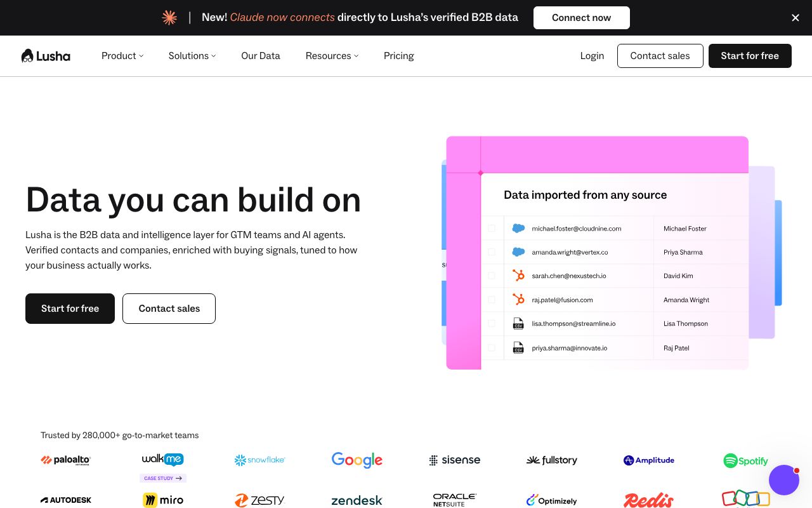Click the Fullstory logo
The width and height of the screenshot is (812, 508).
pyautogui.click(x=552, y=460)
